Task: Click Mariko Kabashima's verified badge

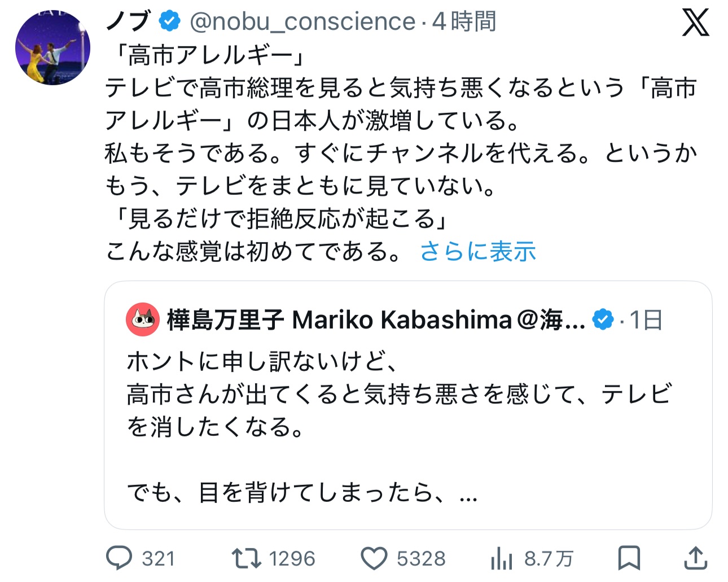Action: click(x=603, y=320)
